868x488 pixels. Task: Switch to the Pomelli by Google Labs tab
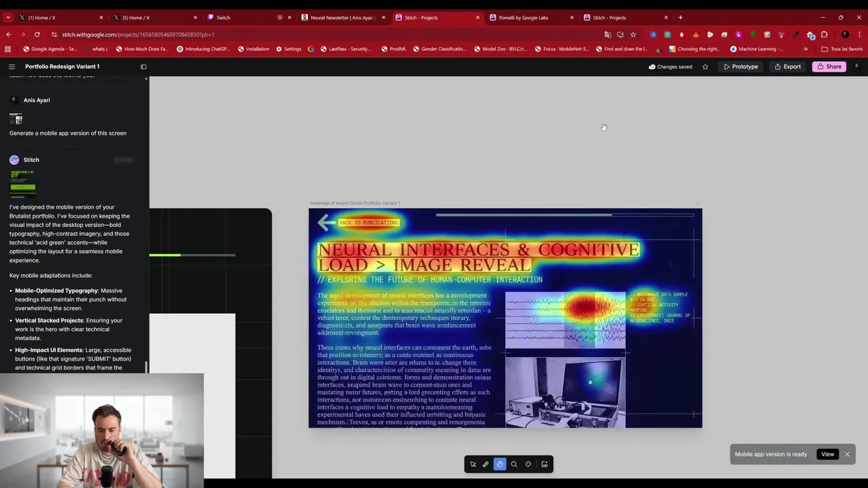click(x=531, y=18)
